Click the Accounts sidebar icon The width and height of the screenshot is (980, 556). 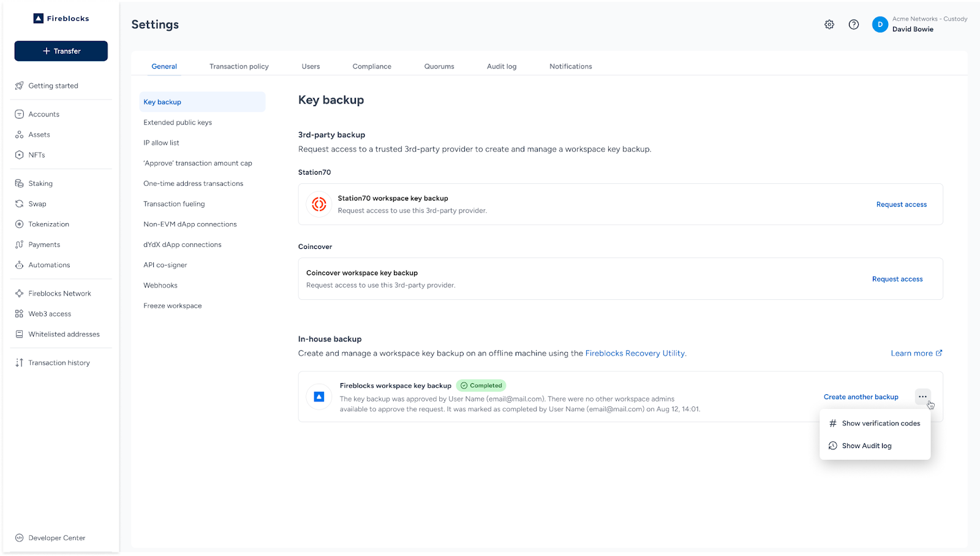click(19, 114)
